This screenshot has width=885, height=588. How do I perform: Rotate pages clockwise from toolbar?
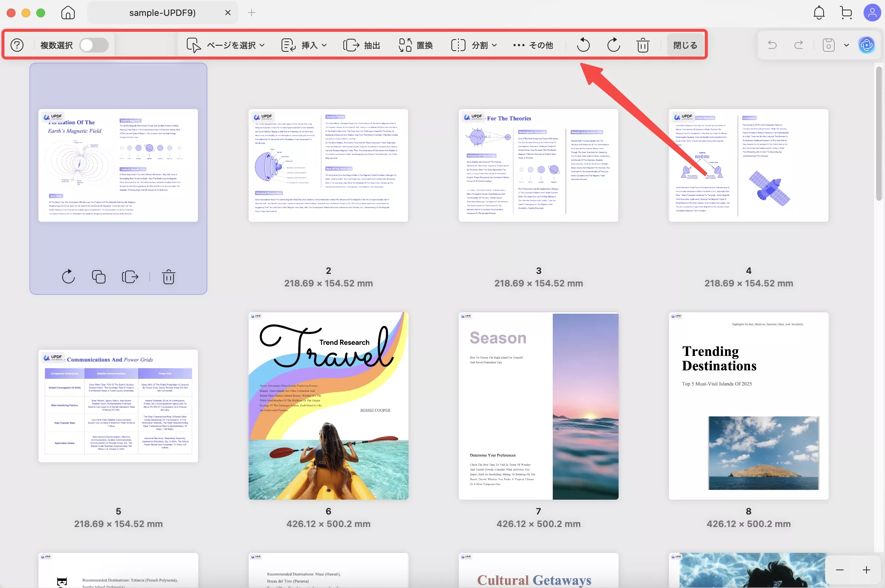(613, 45)
